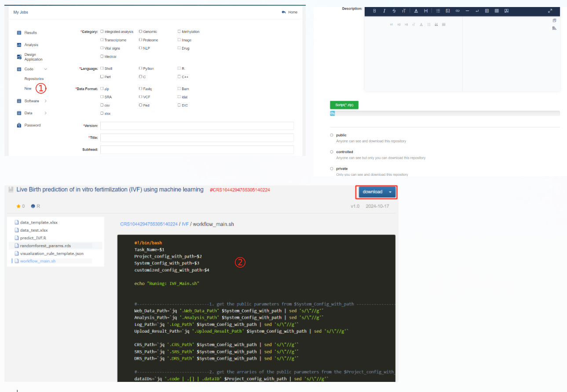Open randomforest_params.rds in file tree
The image size is (567, 392).
coord(45,246)
